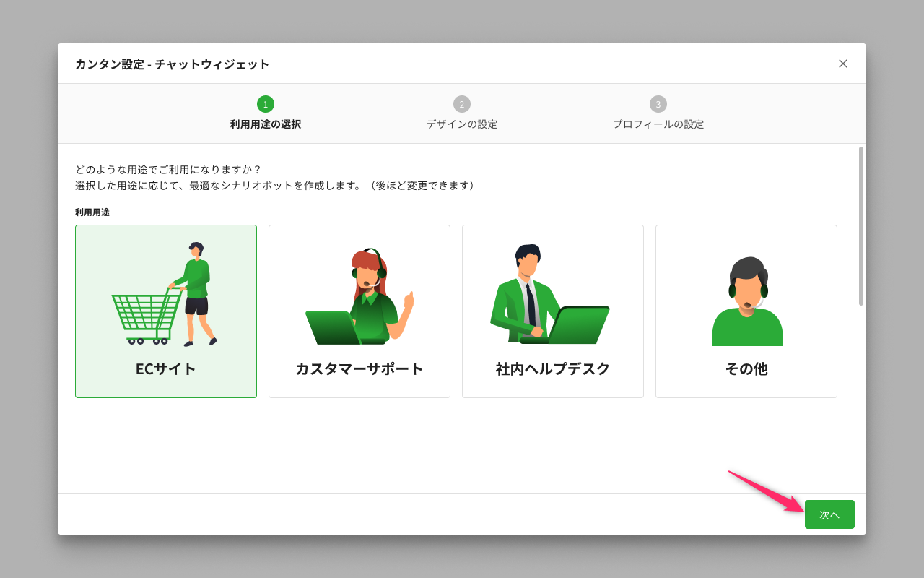This screenshot has width=924, height=578.
Task: Select the shopping cart illustration
Action: [165, 295]
